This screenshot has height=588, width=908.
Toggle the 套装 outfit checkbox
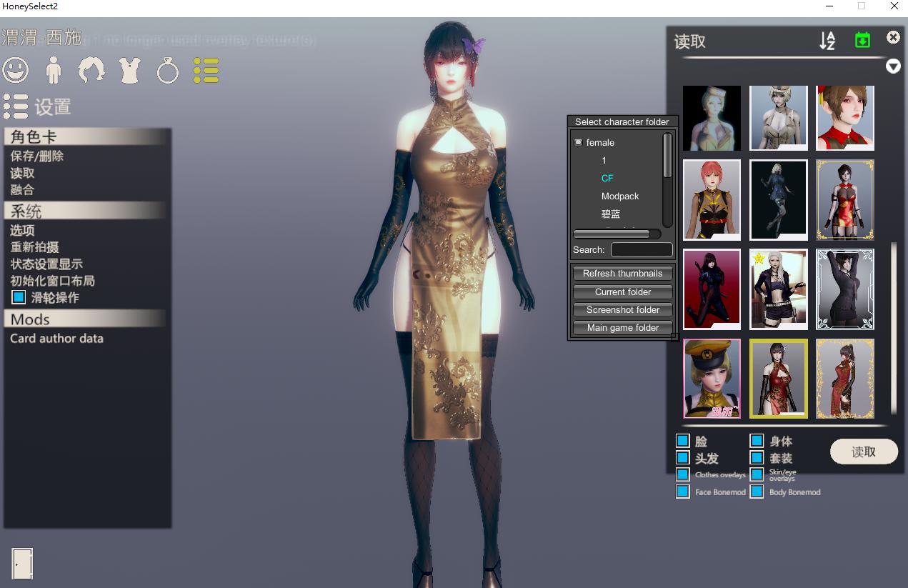(757, 457)
